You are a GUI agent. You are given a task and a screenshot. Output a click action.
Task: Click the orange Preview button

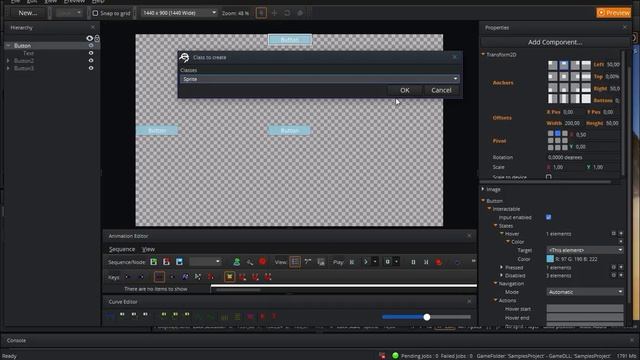click(613, 13)
